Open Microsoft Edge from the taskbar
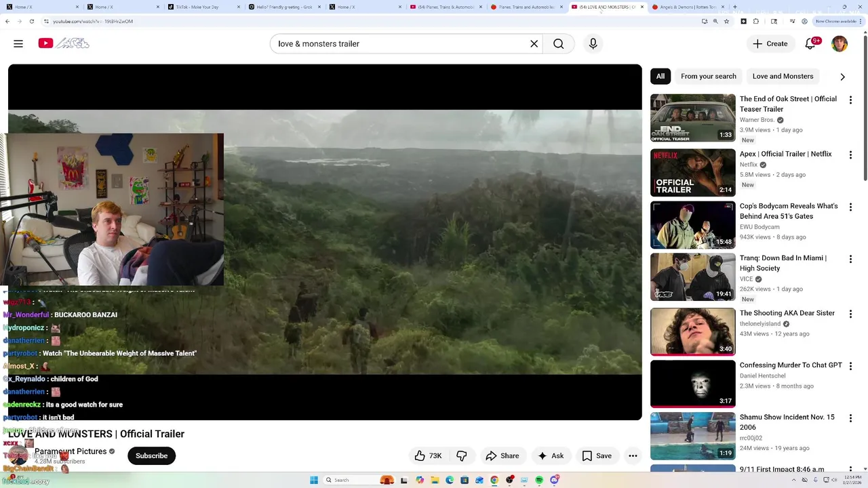Screen dimensions: 868x488 point(449,480)
